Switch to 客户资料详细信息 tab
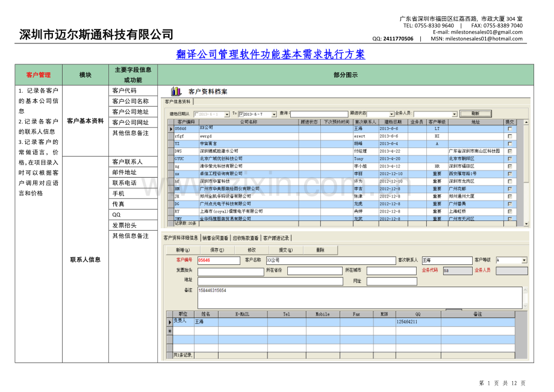The width and height of the screenshot is (554, 392). 181,238
